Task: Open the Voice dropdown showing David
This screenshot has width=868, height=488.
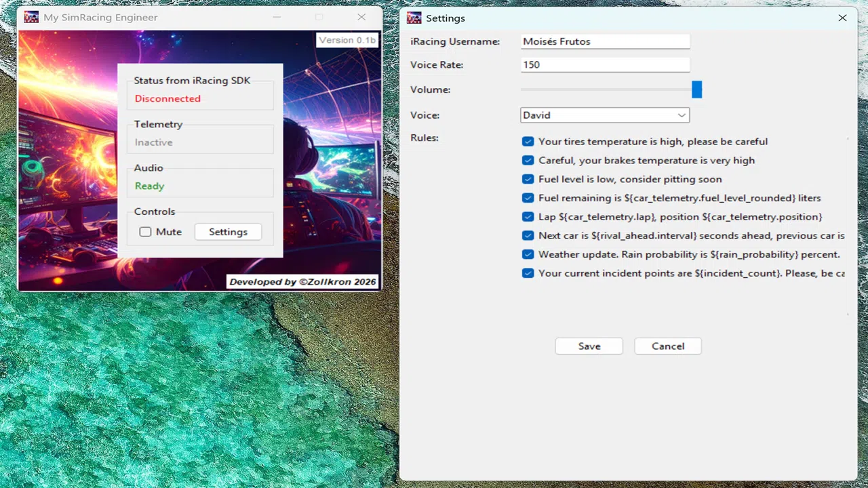Action: click(x=605, y=115)
